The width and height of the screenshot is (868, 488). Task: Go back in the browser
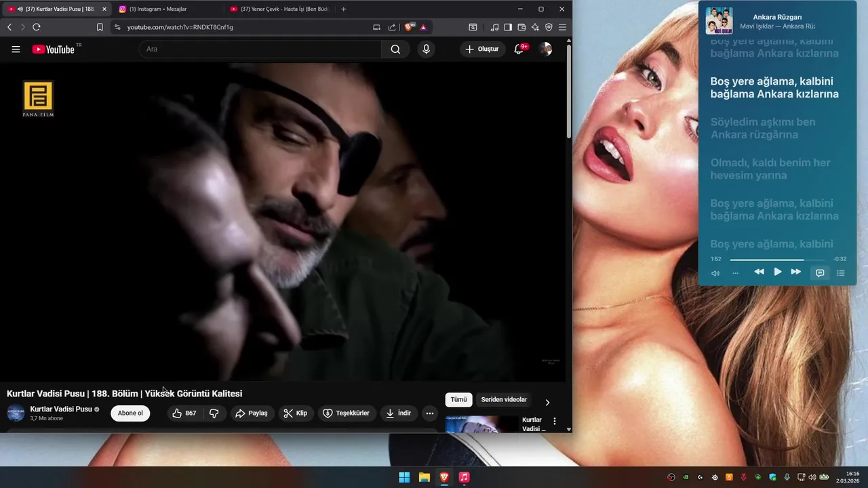point(9,27)
